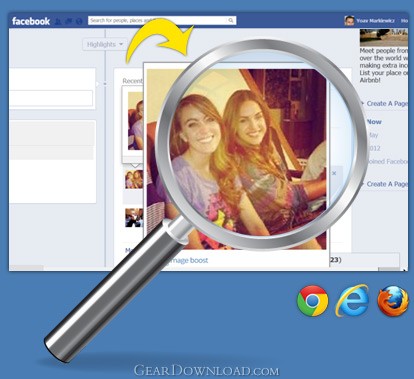Viewport: 414px width, 379px height.
Task: Click the Mozilla Firefox browser icon
Action: [393, 301]
